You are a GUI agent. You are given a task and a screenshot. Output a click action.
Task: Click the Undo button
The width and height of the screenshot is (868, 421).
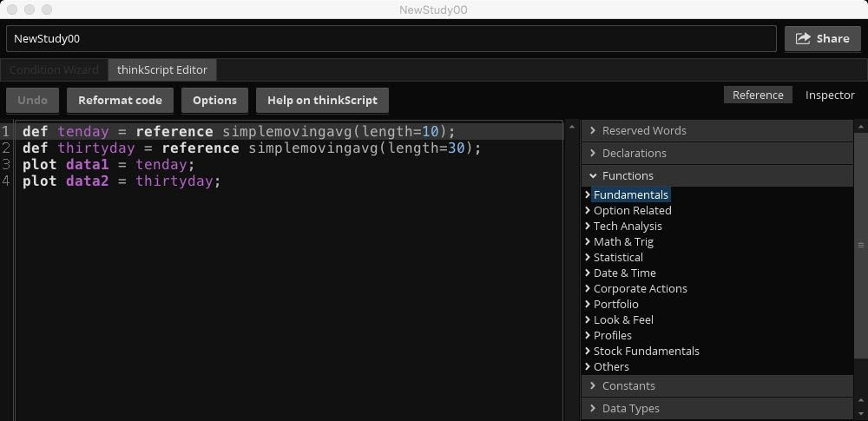(33, 101)
